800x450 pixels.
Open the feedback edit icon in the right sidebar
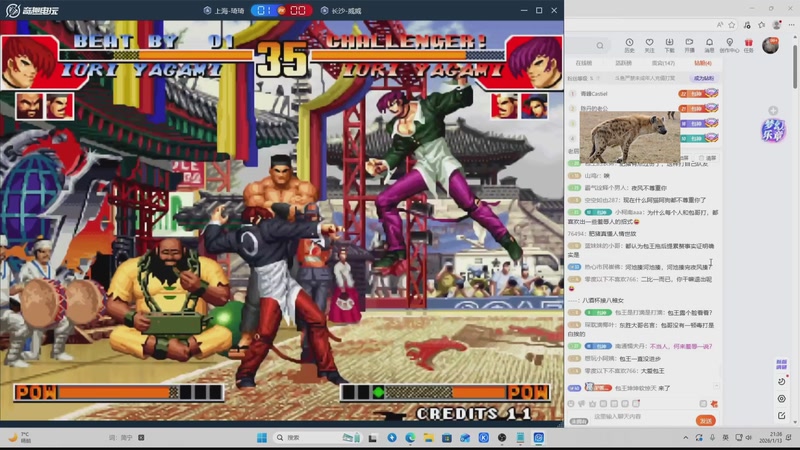[x=782, y=416]
